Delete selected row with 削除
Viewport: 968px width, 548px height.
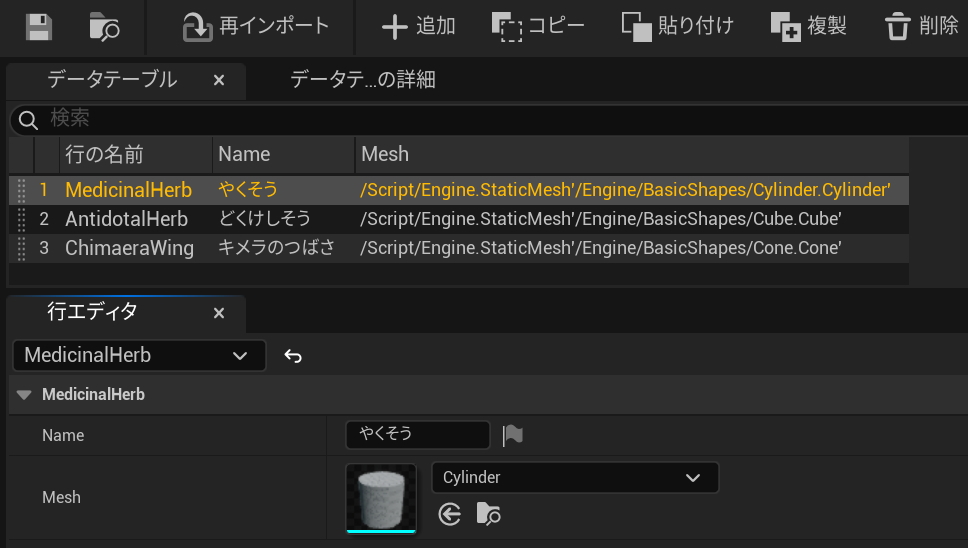coord(922,26)
